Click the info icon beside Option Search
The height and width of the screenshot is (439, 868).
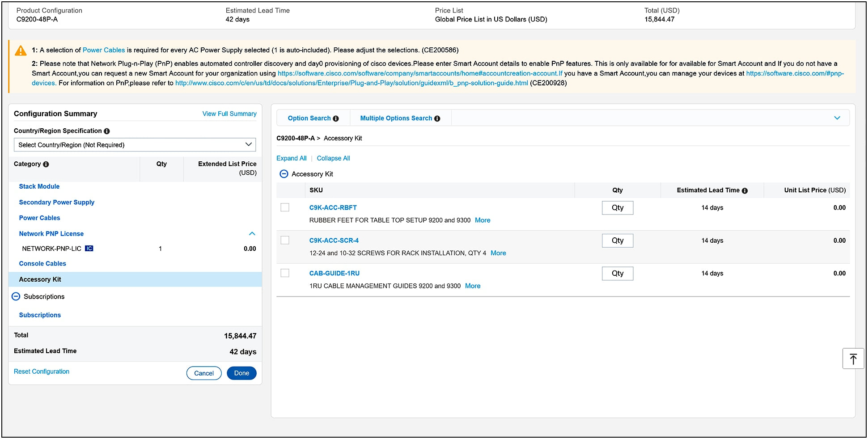[336, 118]
